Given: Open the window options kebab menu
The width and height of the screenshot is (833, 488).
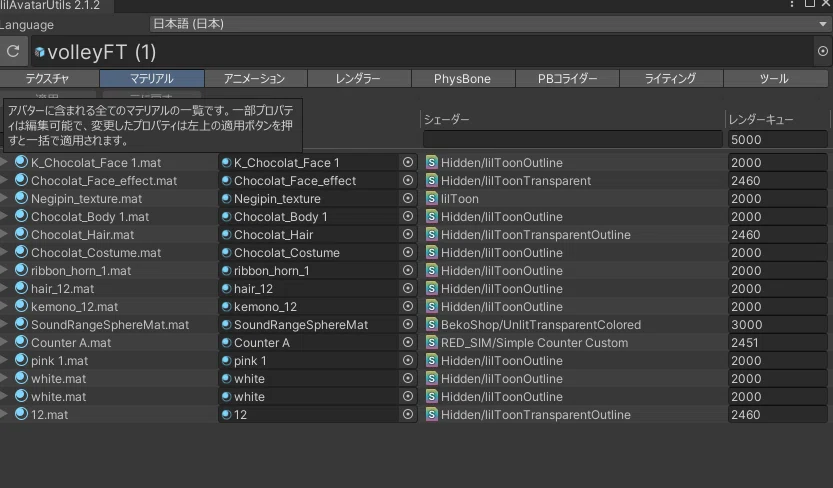Looking at the screenshot, I should pos(792,4).
